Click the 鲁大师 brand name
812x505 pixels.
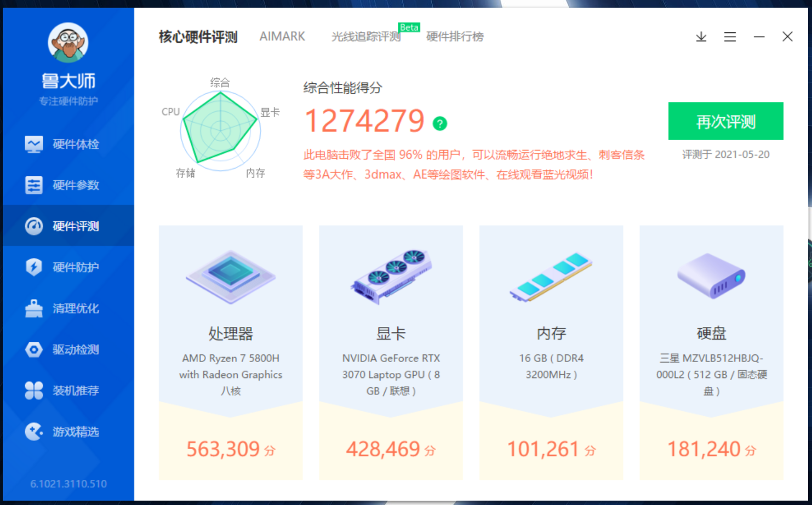coord(68,81)
